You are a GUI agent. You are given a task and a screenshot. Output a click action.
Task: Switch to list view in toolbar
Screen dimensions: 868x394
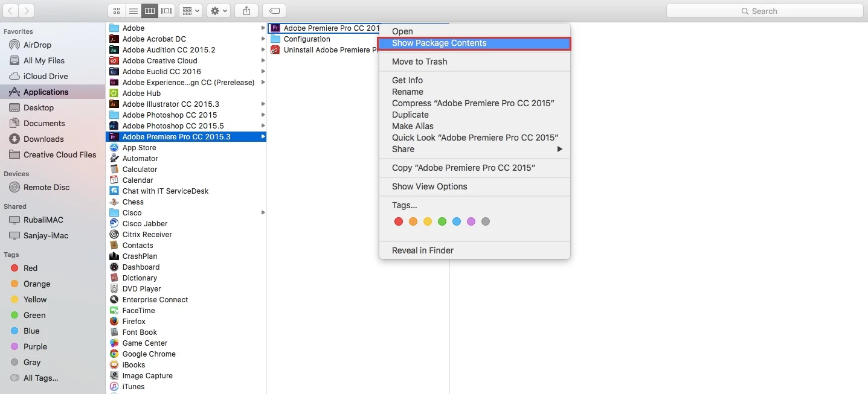[x=133, y=11]
